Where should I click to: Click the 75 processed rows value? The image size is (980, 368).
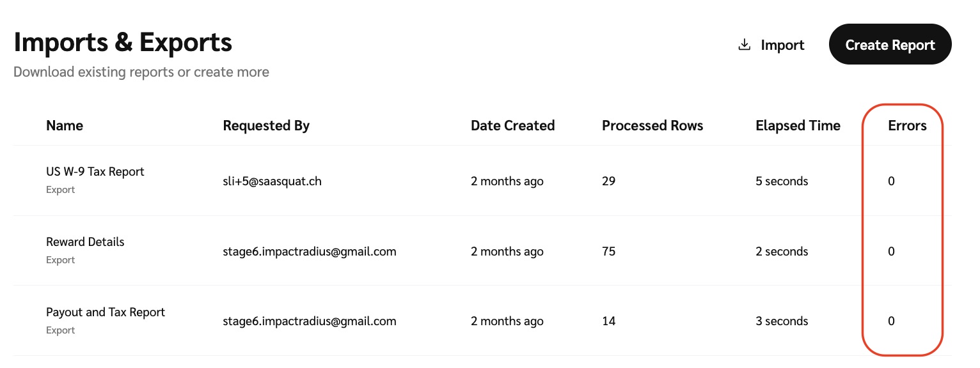click(x=608, y=252)
